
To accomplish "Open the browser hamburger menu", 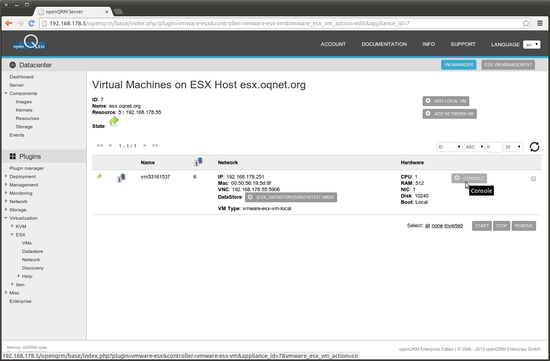I will point(540,23).
